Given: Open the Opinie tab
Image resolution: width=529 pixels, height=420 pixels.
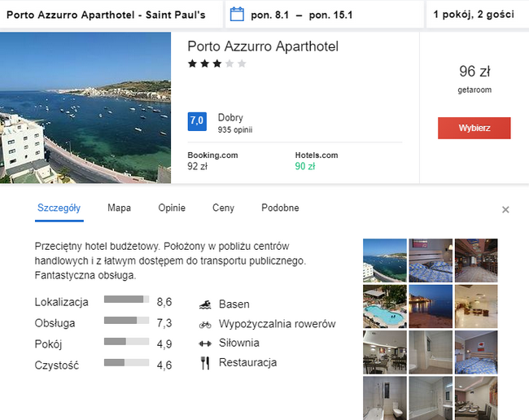Looking at the screenshot, I should point(172,208).
